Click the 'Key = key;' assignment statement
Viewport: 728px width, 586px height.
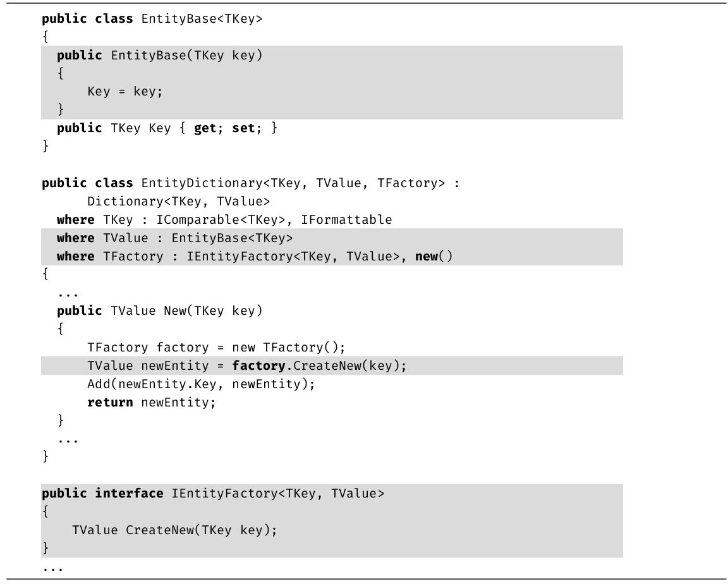click(124, 92)
